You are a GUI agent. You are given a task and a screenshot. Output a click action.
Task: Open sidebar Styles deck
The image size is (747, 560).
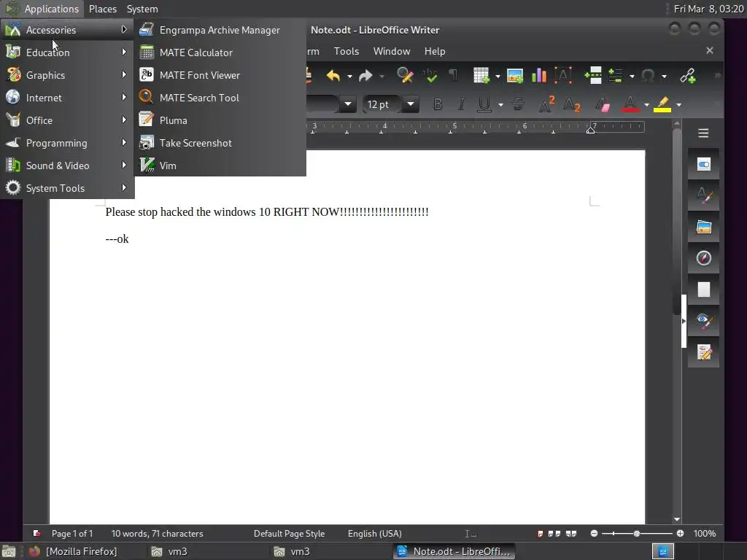click(x=704, y=195)
